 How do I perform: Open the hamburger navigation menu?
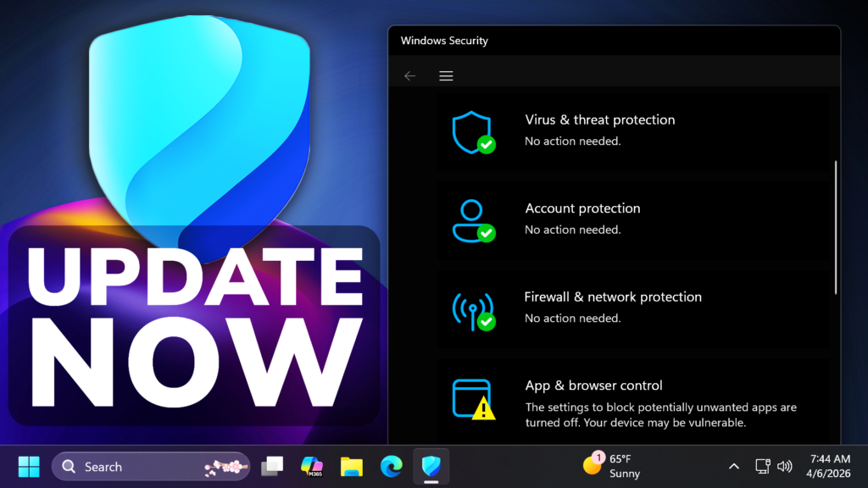[446, 76]
